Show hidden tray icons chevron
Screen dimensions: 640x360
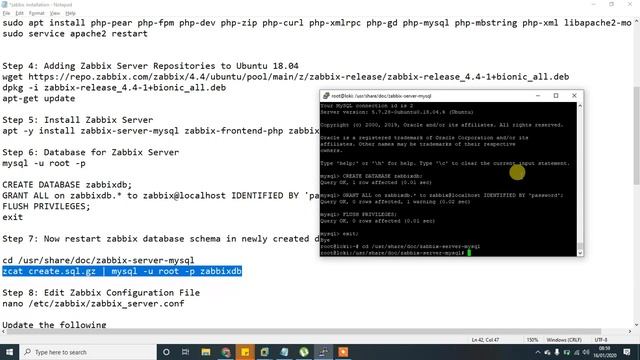point(538,352)
